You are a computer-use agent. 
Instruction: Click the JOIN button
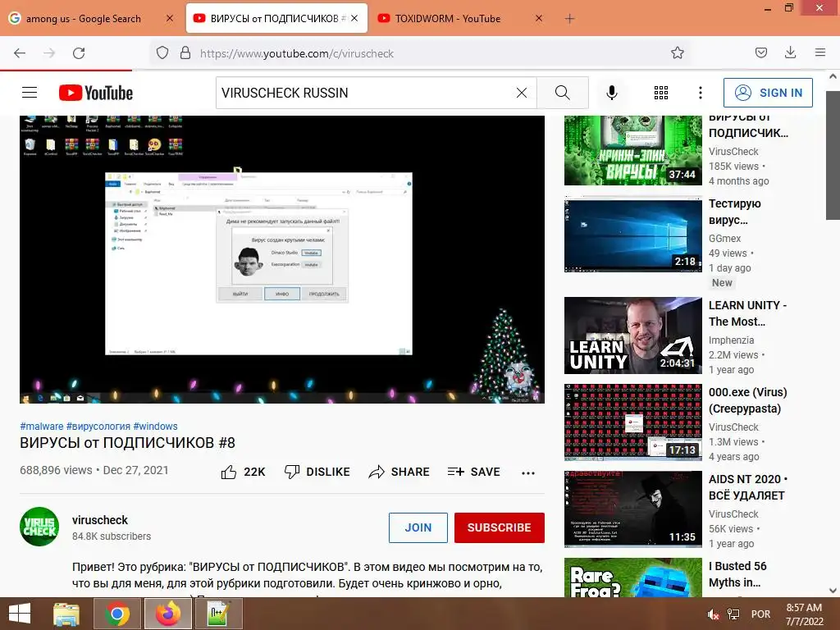point(418,527)
